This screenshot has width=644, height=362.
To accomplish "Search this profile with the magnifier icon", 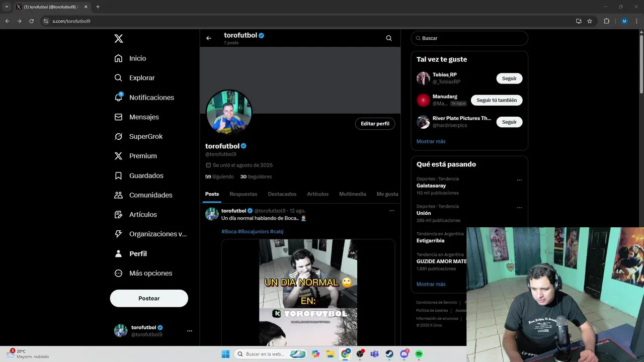I will (x=389, y=38).
